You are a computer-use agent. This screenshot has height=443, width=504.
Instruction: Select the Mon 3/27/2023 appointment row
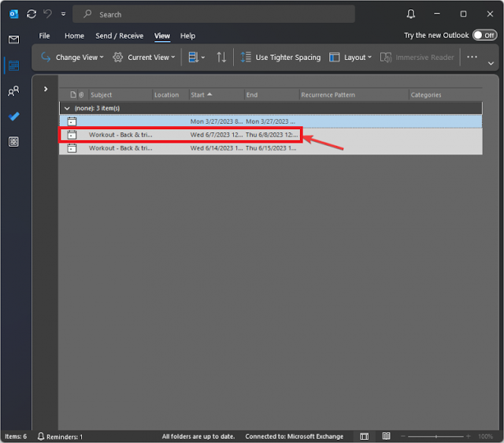[x=271, y=121]
